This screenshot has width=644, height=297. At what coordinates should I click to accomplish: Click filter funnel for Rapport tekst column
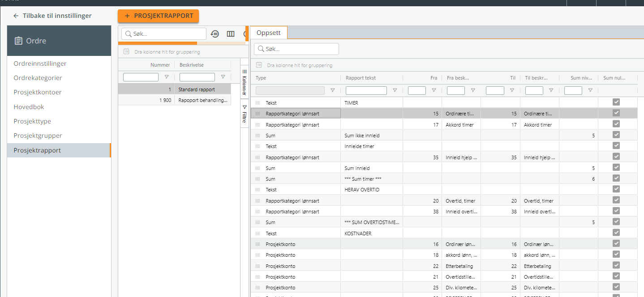[x=395, y=90]
